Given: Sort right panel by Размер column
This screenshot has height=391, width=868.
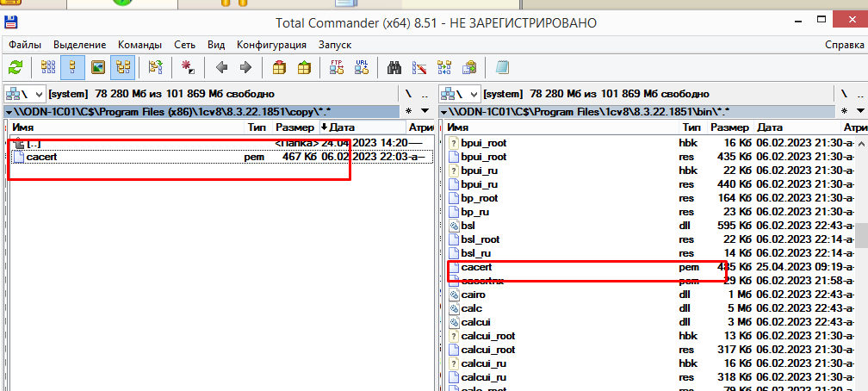Looking at the screenshot, I should pos(730,127).
